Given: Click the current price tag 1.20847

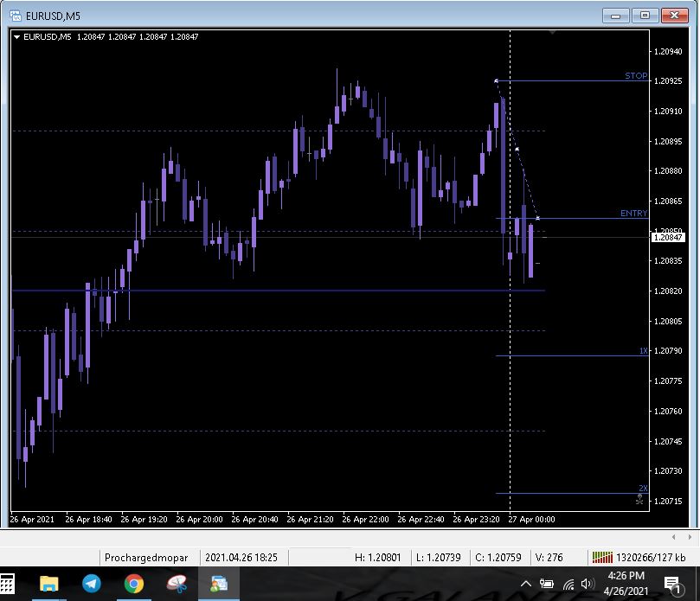Looking at the screenshot, I should pyautogui.click(x=668, y=237).
